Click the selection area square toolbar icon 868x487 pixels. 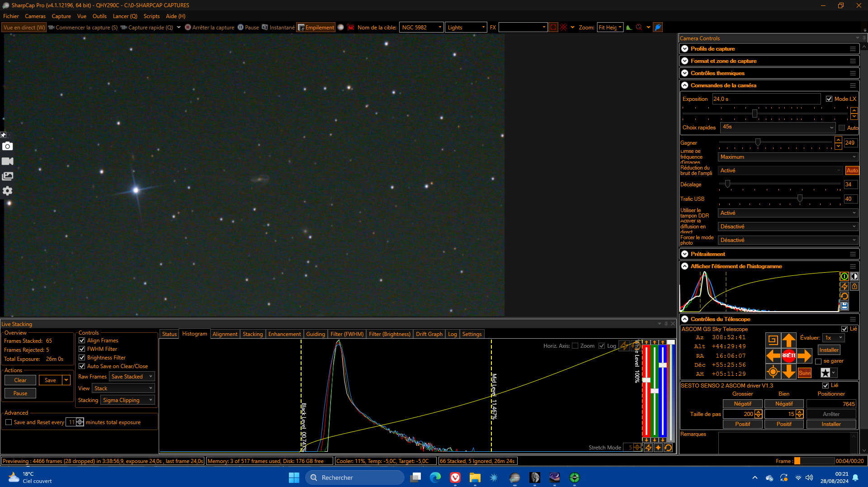click(x=553, y=28)
